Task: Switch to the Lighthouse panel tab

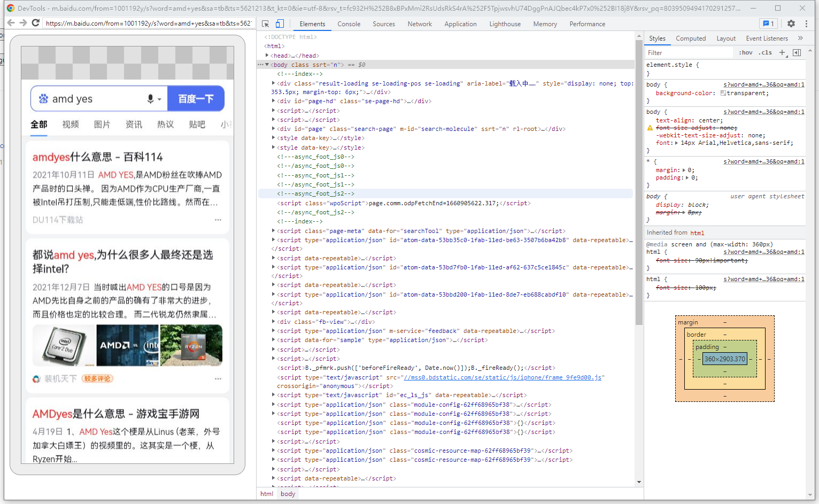Action: [x=505, y=24]
